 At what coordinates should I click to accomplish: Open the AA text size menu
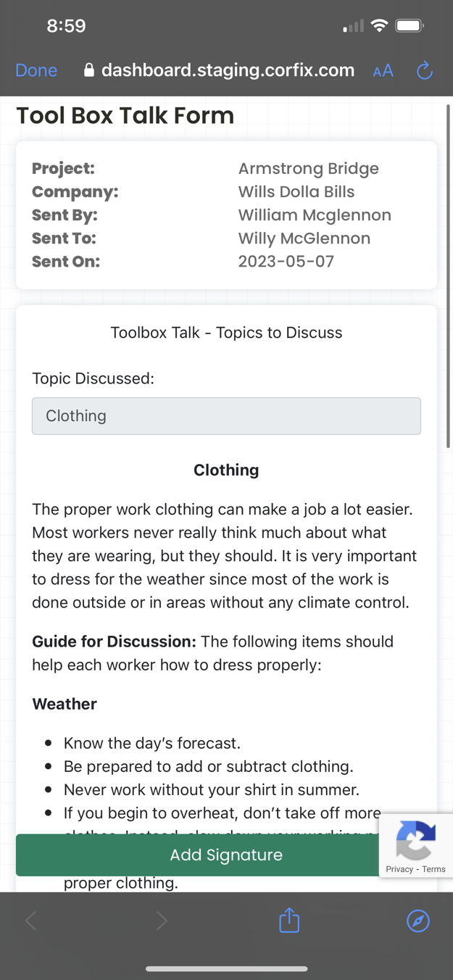(x=383, y=70)
